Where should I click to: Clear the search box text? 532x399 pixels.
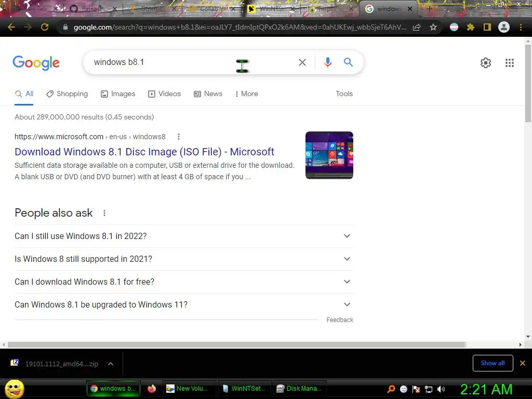point(302,62)
